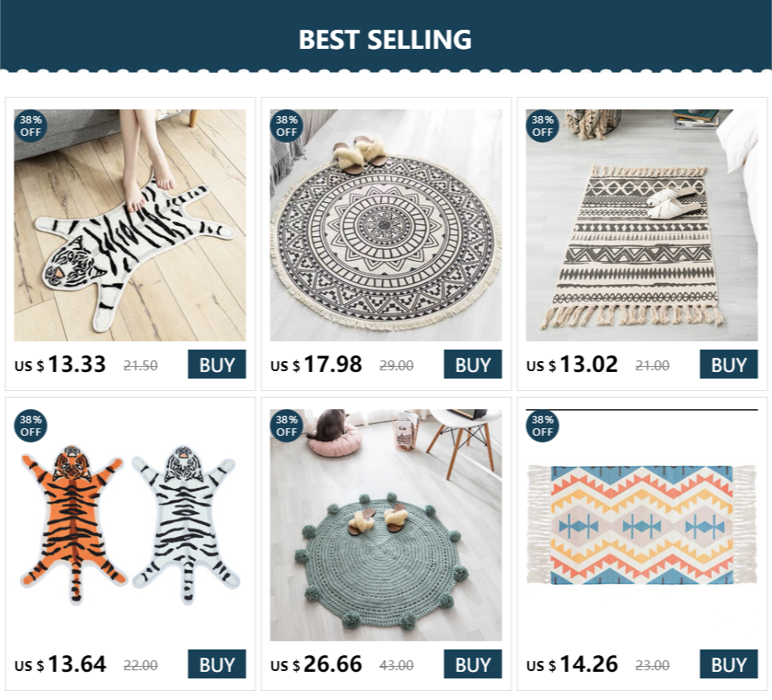Click BUY on the $13.02 tassel rug
This screenshot has width=772, height=700.
tap(728, 364)
